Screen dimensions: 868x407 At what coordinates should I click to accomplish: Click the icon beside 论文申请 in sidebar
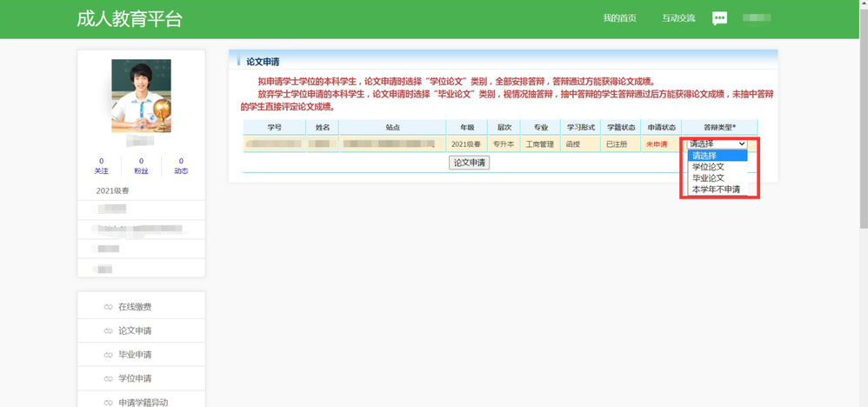click(109, 330)
